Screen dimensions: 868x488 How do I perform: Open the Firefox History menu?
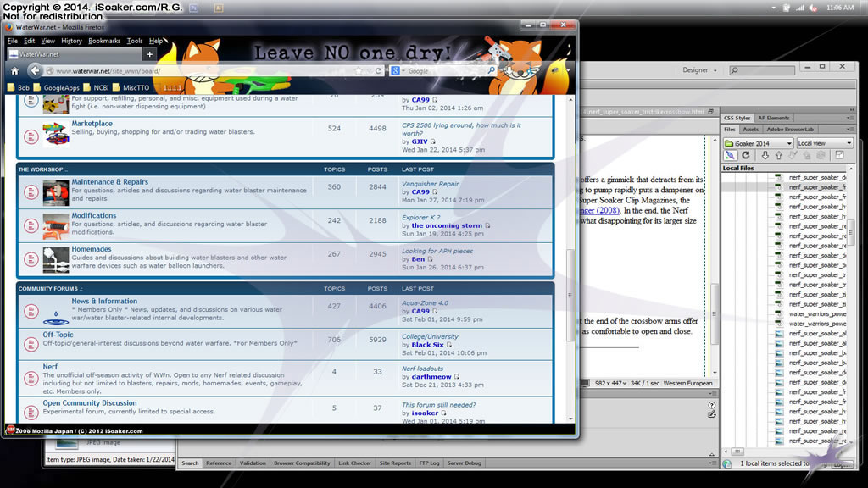71,41
